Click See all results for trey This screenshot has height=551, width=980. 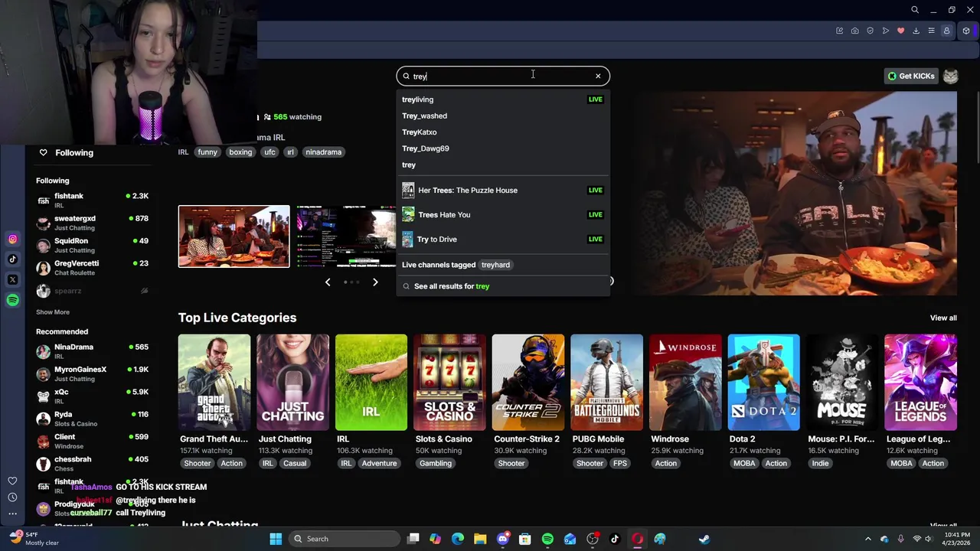(503, 286)
